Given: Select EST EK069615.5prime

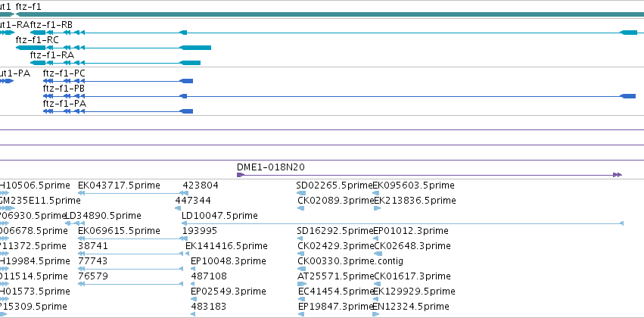Looking at the screenshot, I should pyautogui.click(x=119, y=231).
